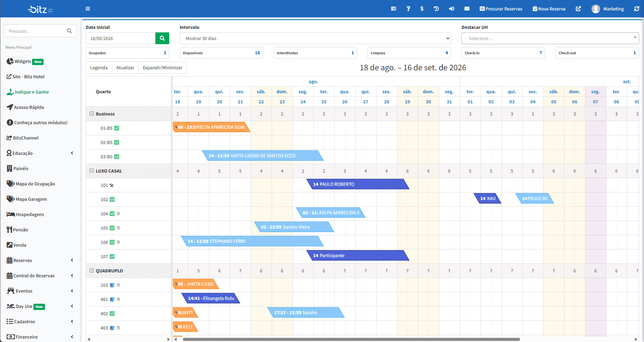Click the Marketing user avatar
644x342 pixels.
click(x=596, y=9)
